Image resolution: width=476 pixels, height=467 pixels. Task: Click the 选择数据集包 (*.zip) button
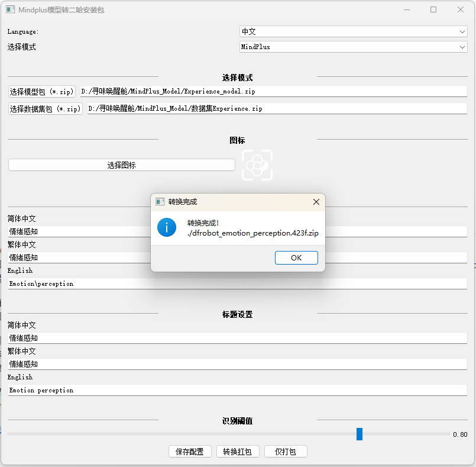pos(45,108)
